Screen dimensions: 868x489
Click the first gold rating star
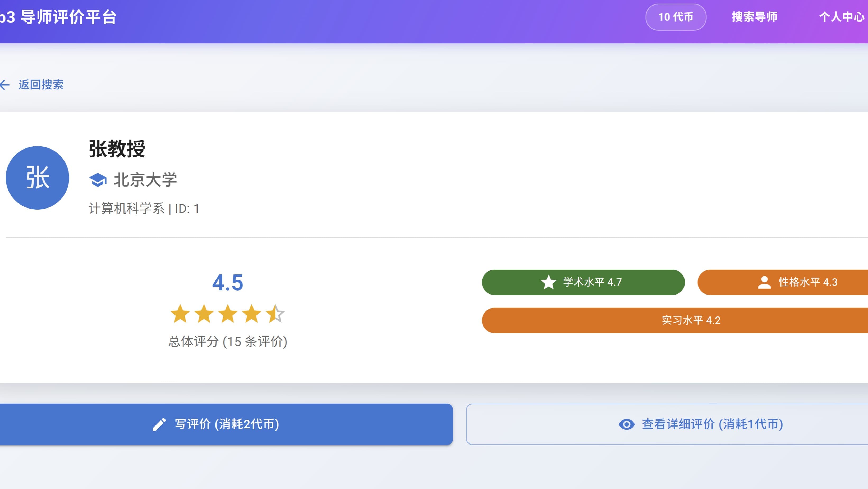click(180, 314)
